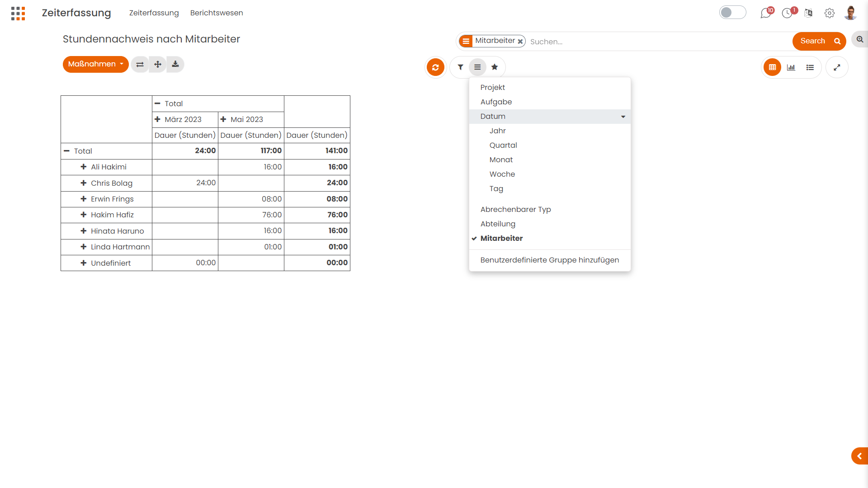Click the Total 141:00 cell
868x488 pixels.
pos(317,151)
